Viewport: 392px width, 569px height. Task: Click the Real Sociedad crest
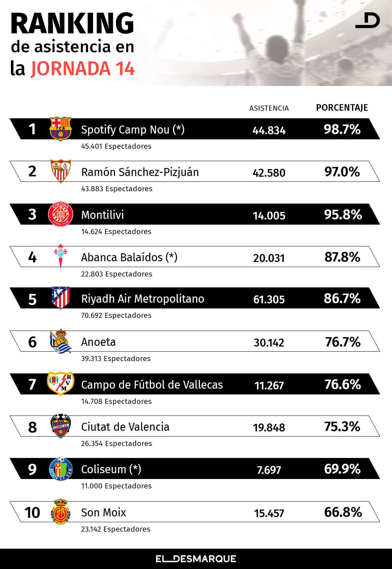[61, 341]
